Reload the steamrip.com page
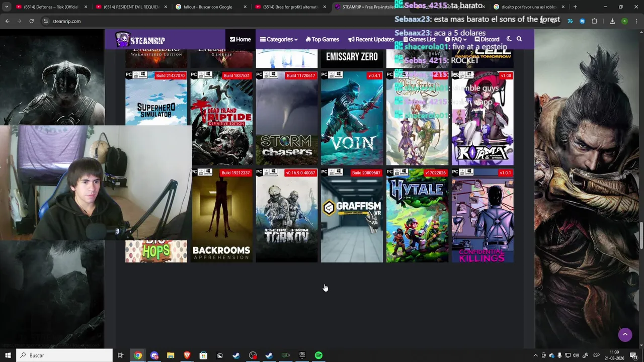 coord(31,21)
